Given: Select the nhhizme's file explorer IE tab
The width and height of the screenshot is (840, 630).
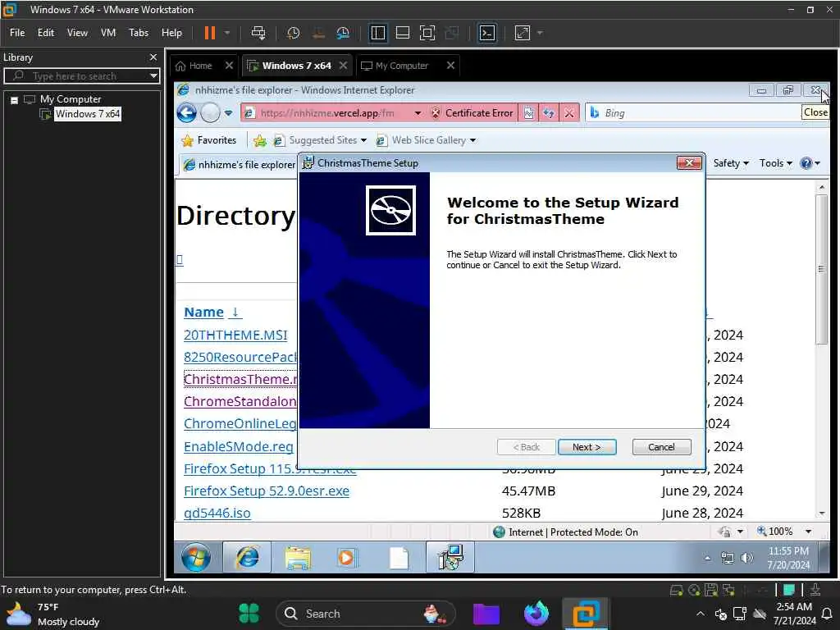Looking at the screenshot, I should tap(239, 164).
